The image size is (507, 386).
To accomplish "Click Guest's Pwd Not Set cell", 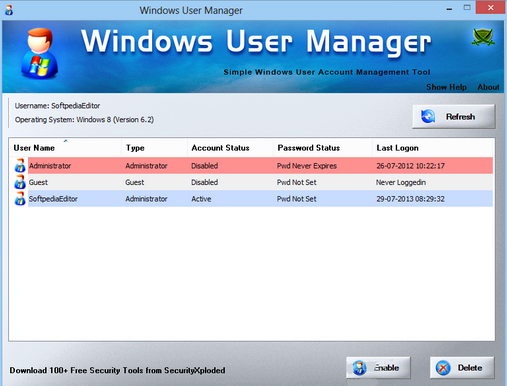I will point(297,182).
